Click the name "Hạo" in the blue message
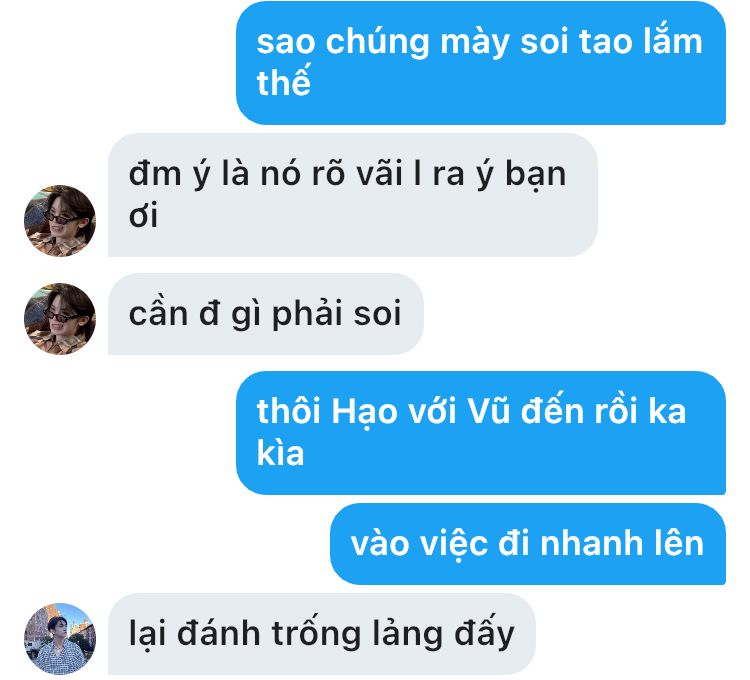 364,412
